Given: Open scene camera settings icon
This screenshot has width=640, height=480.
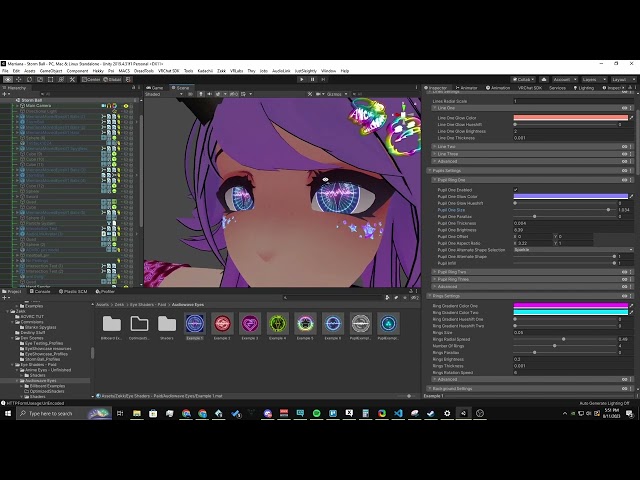Looking at the screenshot, I should coord(319,94).
